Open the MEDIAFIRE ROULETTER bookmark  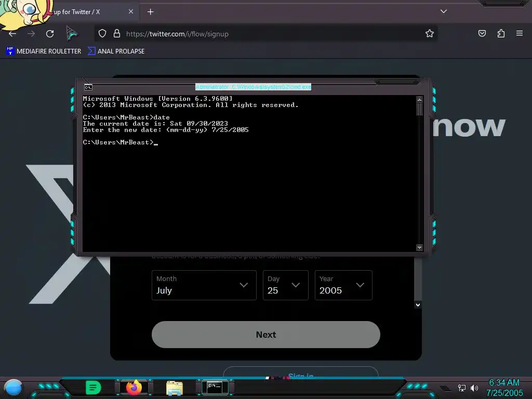coord(44,51)
